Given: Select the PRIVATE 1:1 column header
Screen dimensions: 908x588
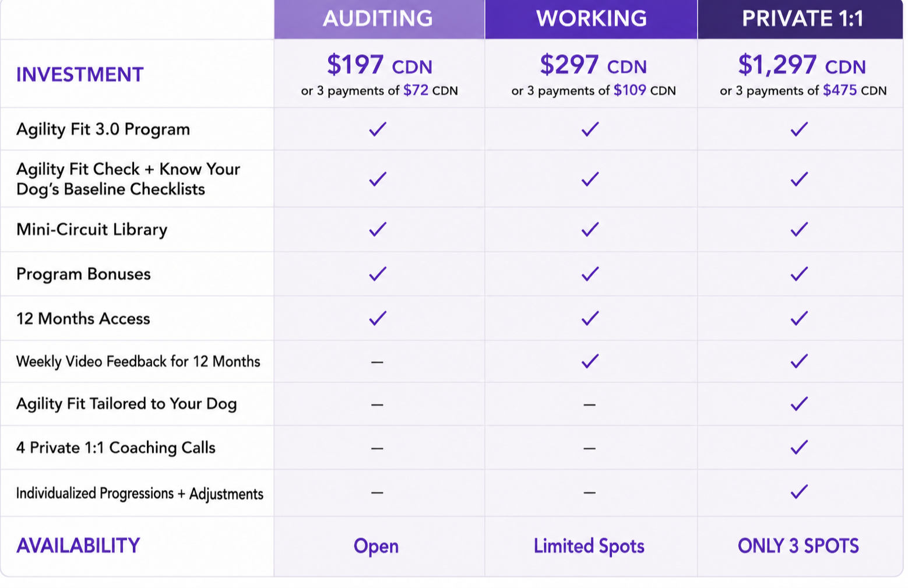Looking at the screenshot, I should [x=801, y=19].
